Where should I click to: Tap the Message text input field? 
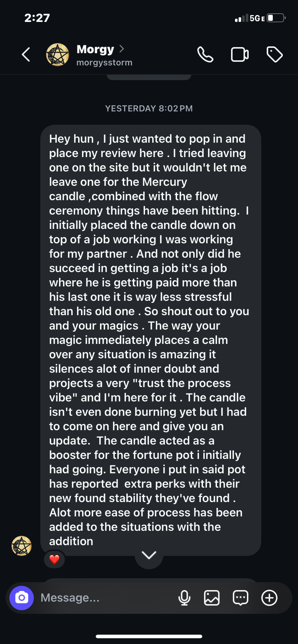pos(104,598)
